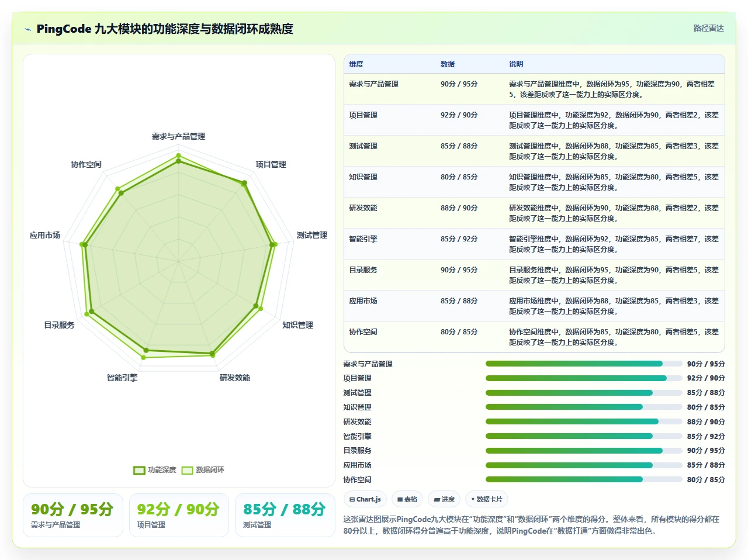Click the 88分 / 90分 table cell
The height and width of the screenshot is (560, 748).
[x=459, y=208]
